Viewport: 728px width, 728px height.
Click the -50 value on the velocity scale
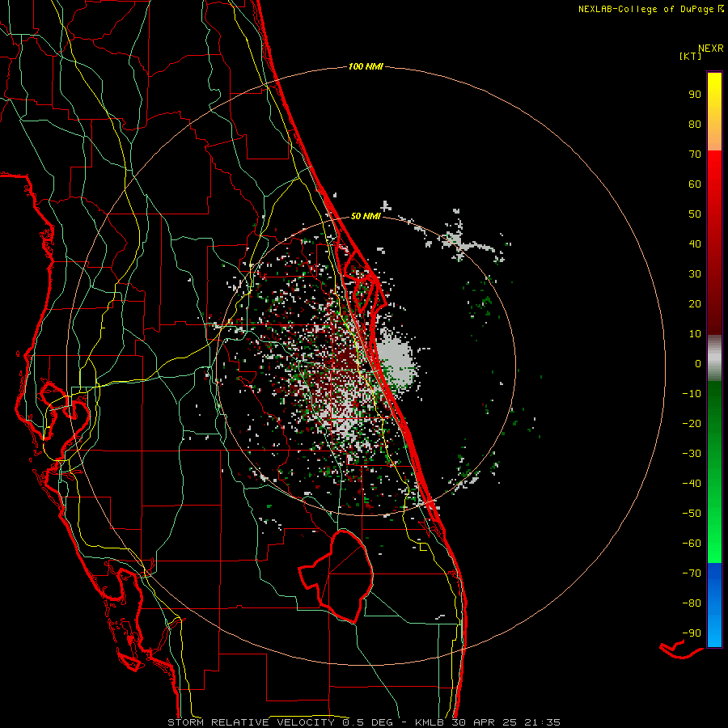coord(692,514)
